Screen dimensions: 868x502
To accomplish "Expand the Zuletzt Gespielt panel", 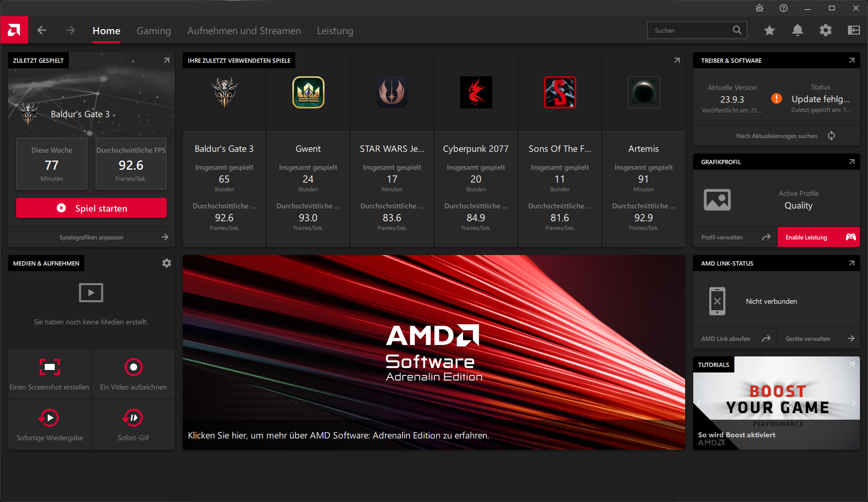I will (166, 60).
